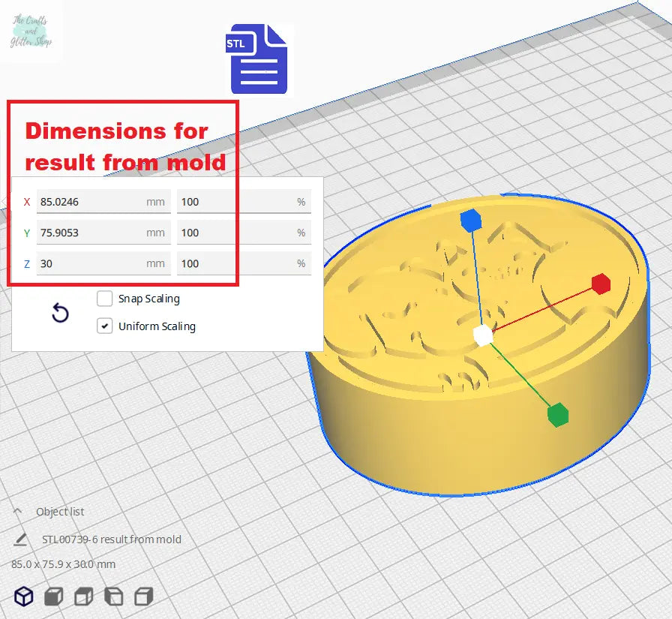Click the red X-axis scale handle
This screenshot has width=672, height=619.
click(600, 284)
